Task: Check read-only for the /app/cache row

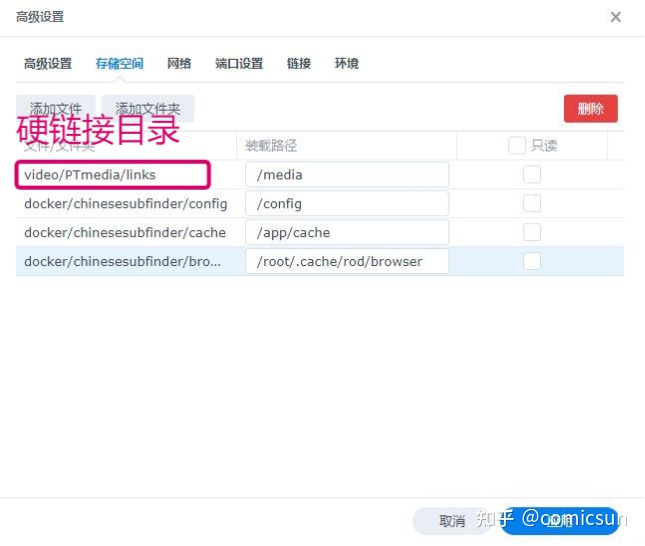Action: [531, 232]
